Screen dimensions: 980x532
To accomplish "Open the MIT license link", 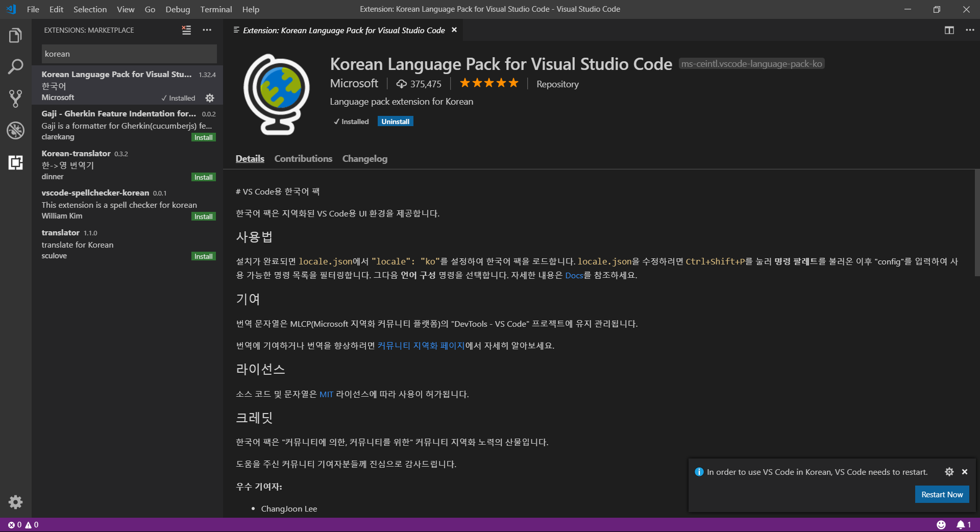I will 326,394.
